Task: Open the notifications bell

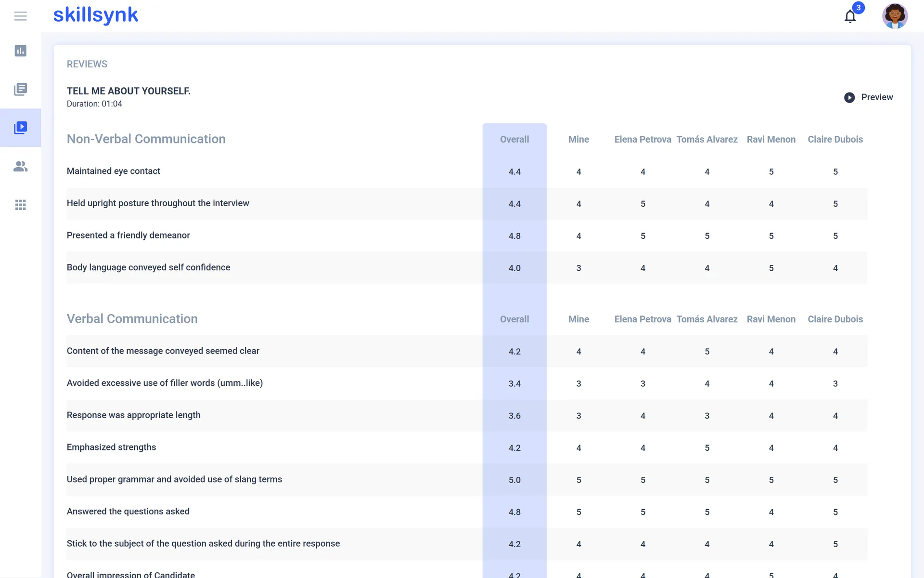Action: point(850,16)
